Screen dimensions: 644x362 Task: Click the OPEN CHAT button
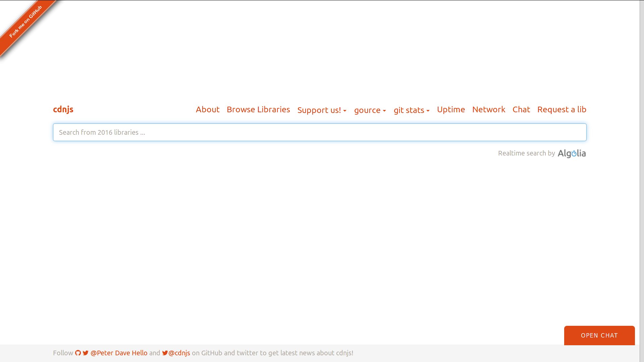click(599, 336)
